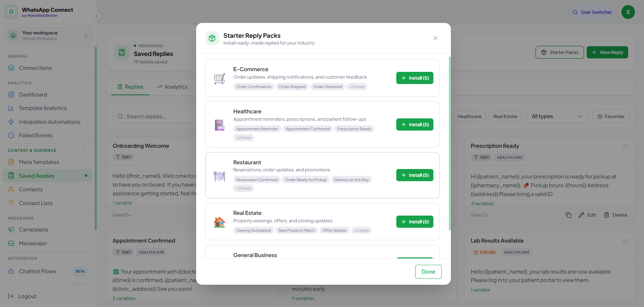644x307 pixels.
Task: Open user avatar S menu
Action: pos(628,12)
